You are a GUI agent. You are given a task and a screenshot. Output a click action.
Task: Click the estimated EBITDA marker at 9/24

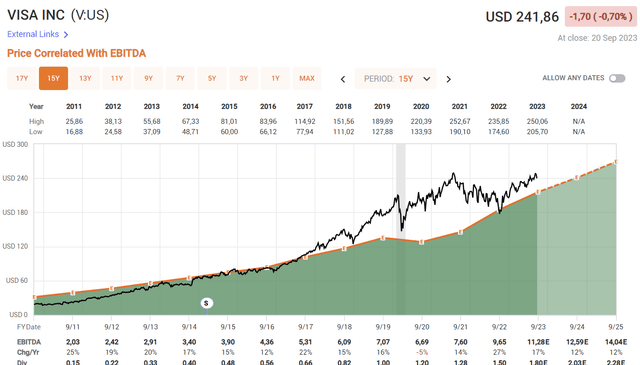577,178
